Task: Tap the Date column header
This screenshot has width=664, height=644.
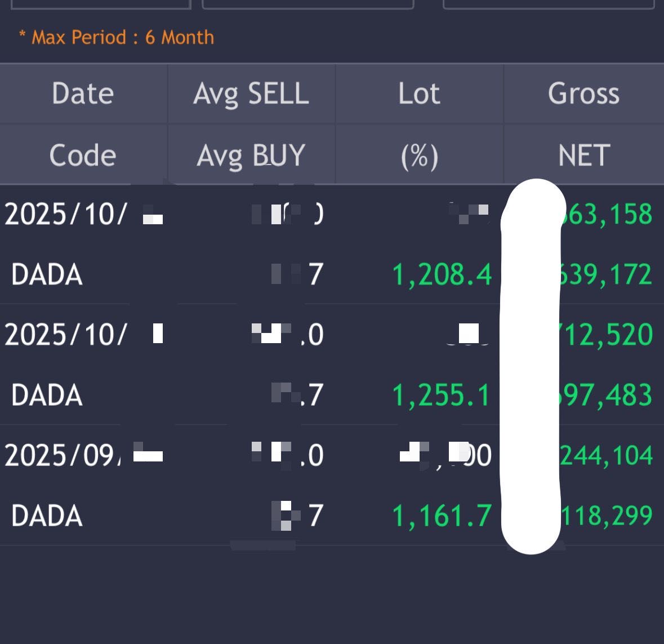Action: tap(83, 94)
